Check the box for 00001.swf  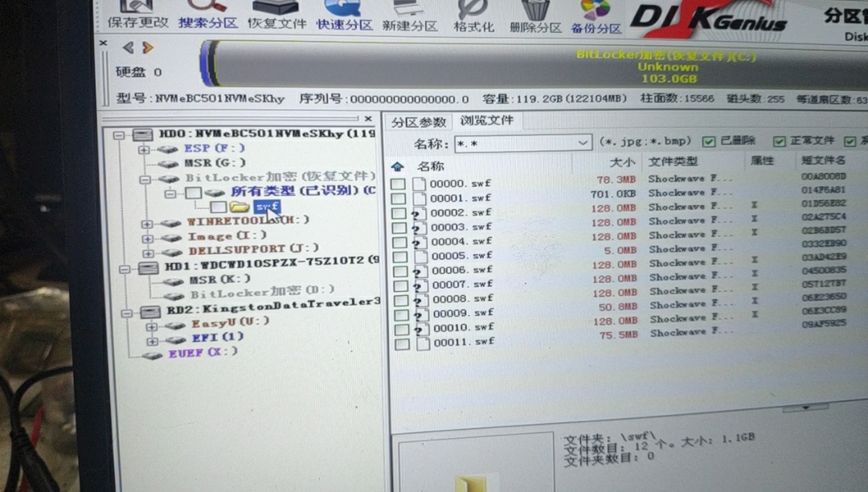399,198
